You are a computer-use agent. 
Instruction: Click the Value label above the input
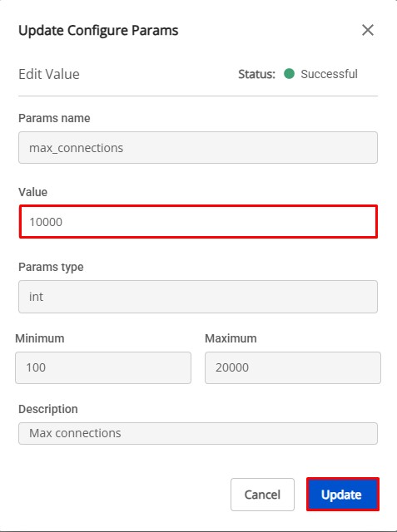tap(33, 192)
